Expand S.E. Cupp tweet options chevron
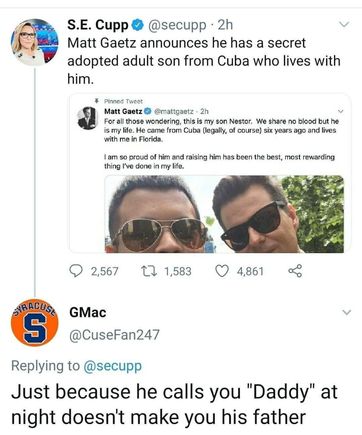This screenshot has height=435, width=362. point(344,25)
